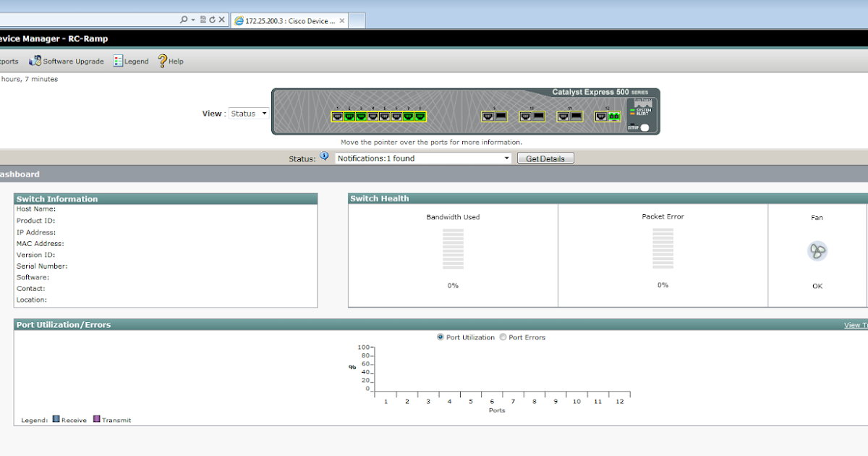Select the Port Errors radio button
Screen dimensions: 868x456
point(503,337)
